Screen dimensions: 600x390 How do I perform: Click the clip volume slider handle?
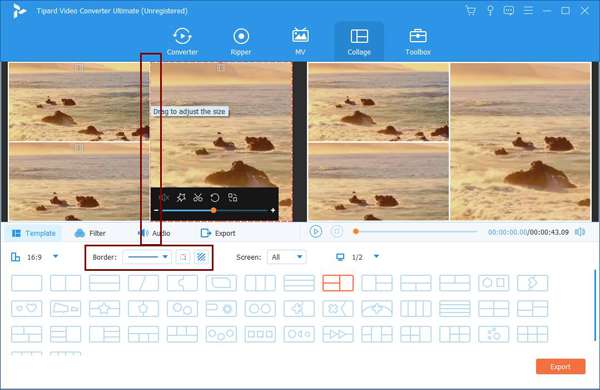pos(214,210)
